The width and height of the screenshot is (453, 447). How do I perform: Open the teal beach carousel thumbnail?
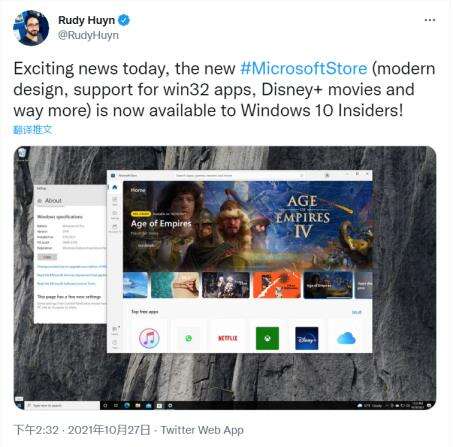[x=175, y=285]
